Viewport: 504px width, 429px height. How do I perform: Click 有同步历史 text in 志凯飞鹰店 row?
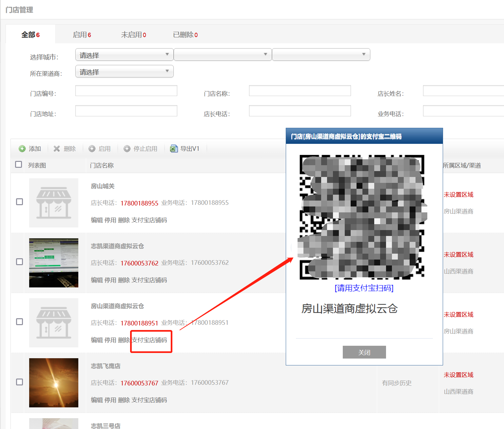point(397,383)
